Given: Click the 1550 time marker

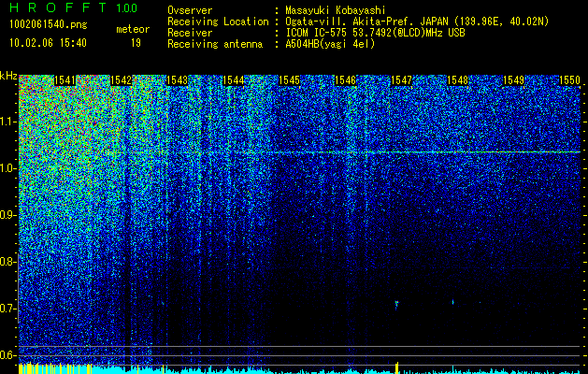Looking at the screenshot, I should pyautogui.click(x=569, y=80).
